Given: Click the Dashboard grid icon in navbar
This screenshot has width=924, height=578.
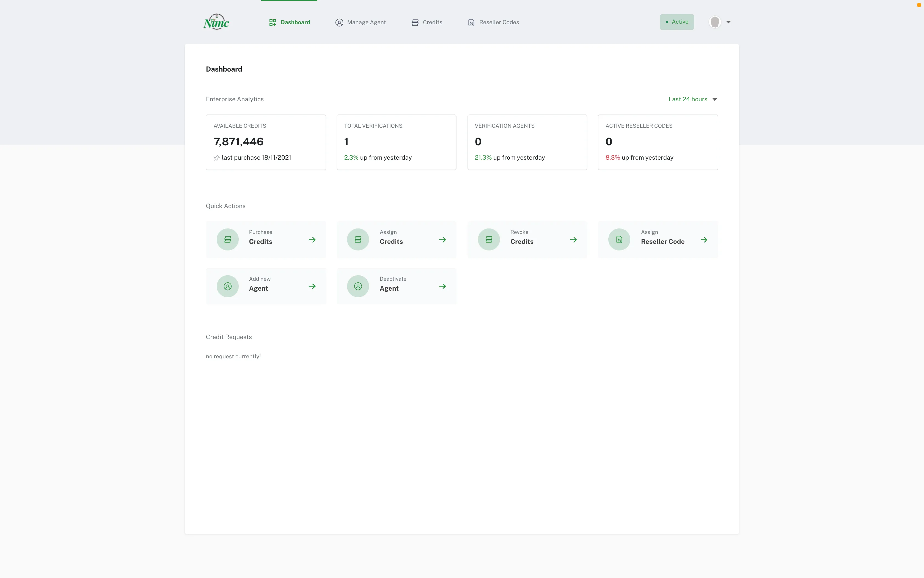Looking at the screenshot, I should (x=273, y=23).
